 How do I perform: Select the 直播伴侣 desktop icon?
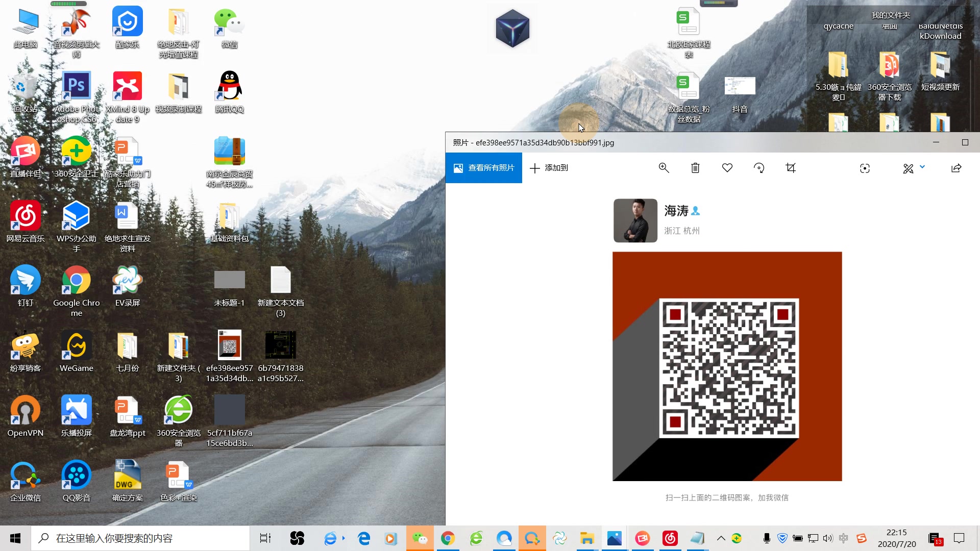[26, 157]
